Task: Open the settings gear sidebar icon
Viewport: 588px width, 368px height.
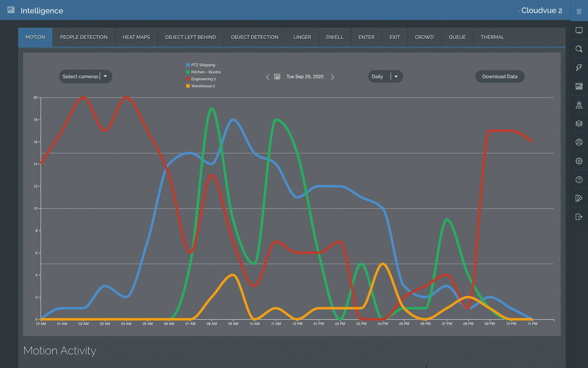Action: 579,161
